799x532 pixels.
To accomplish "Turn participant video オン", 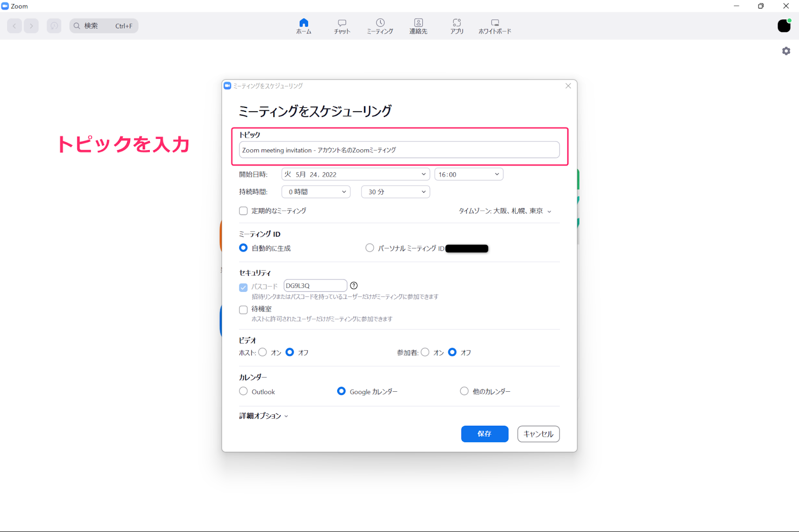I will coord(425,352).
